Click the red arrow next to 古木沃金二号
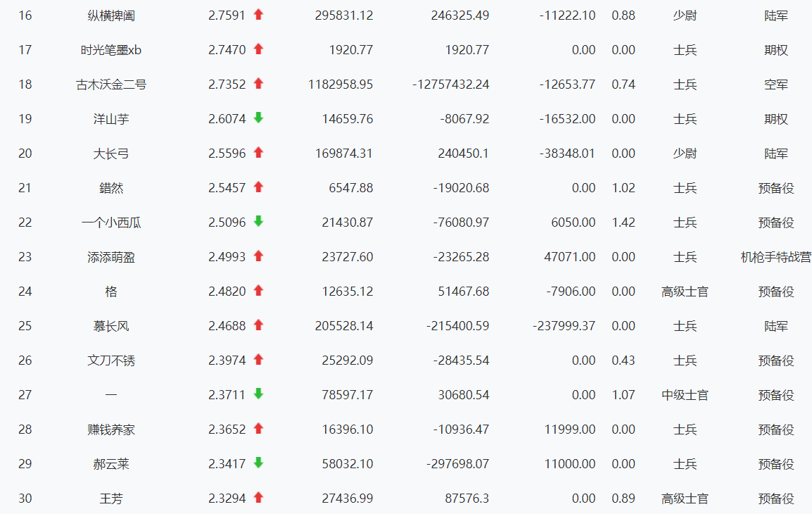The image size is (812, 514). (x=258, y=84)
